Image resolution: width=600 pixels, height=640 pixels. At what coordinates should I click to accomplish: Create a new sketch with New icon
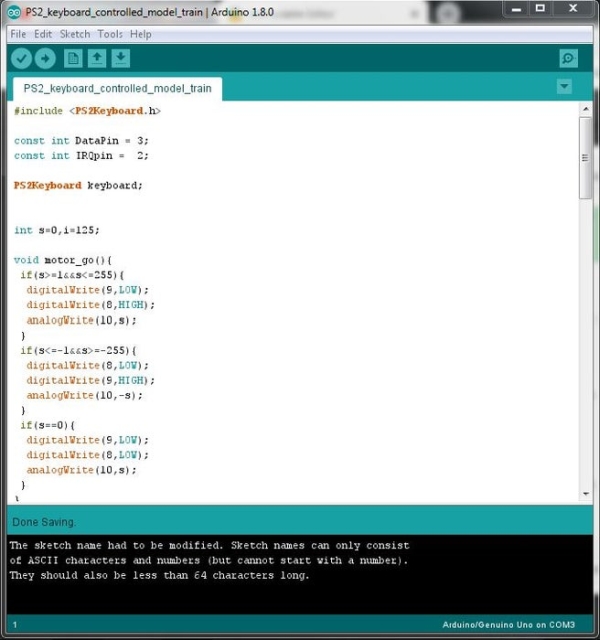[x=73, y=59]
